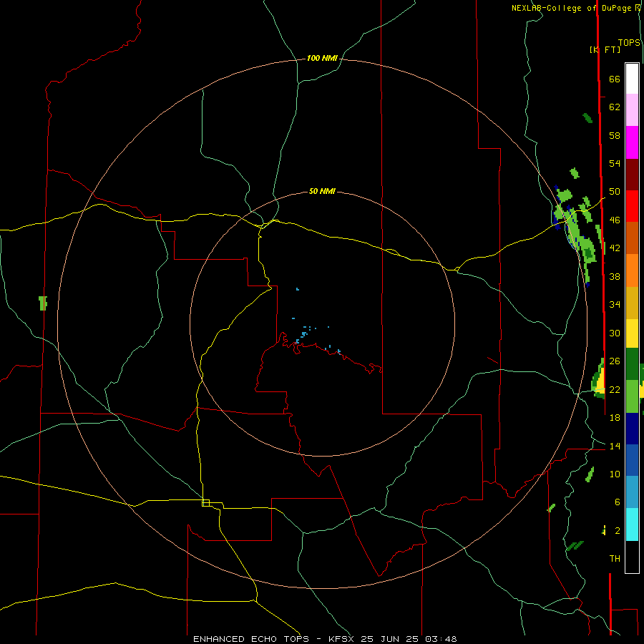Screen dimensions: 644x644
Task: Click the gold legend swatch
Action: pyautogui.click(x=632, y=303)
